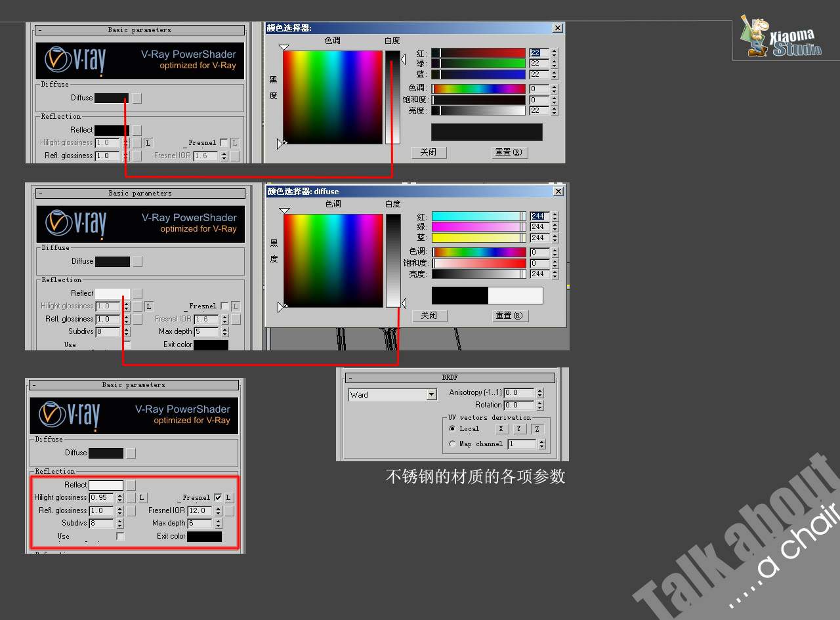Click 关闭 in the 颜色选择器: diffuse dialog

(429, 316)
